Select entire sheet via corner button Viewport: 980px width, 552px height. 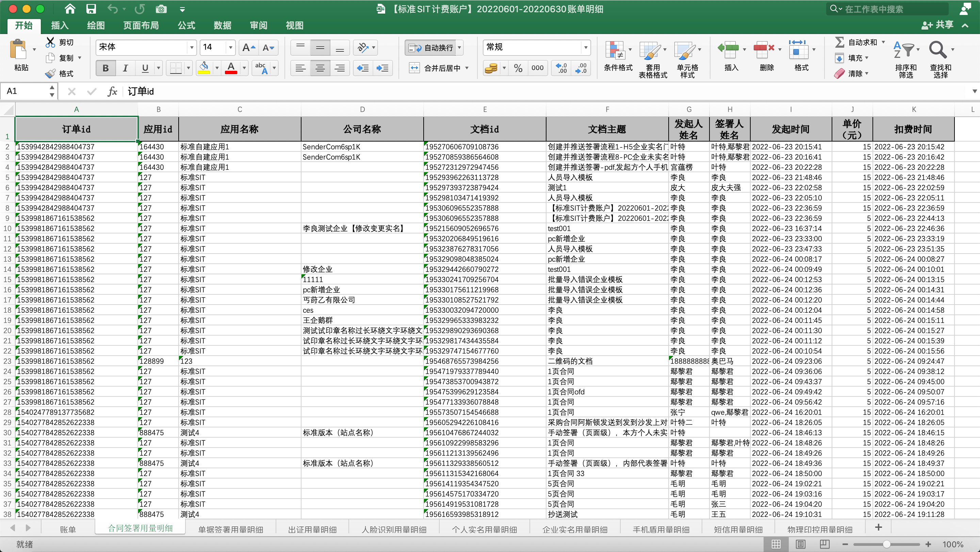(7, 109)
